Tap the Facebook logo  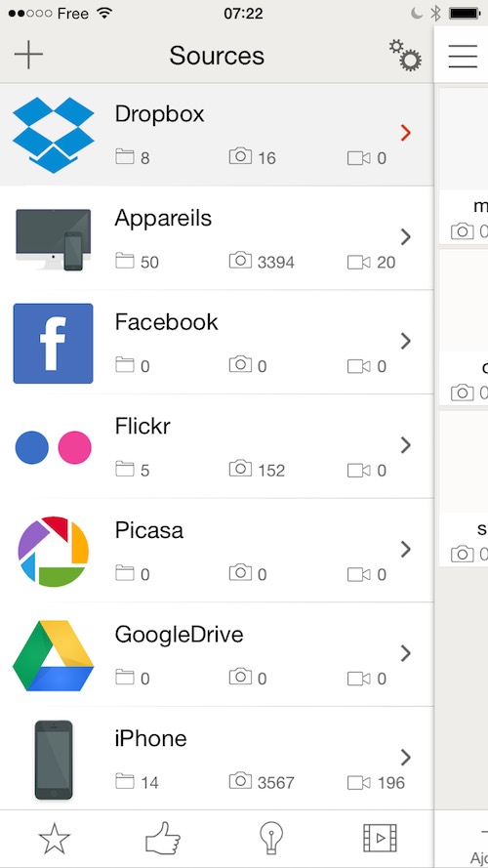click(53, 344)
